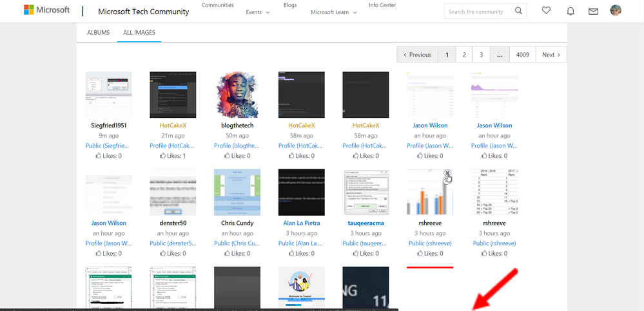This screenshot has height=311, width=644.
Task: Open the Info Center menu item
Action: (x=382, y=5)
